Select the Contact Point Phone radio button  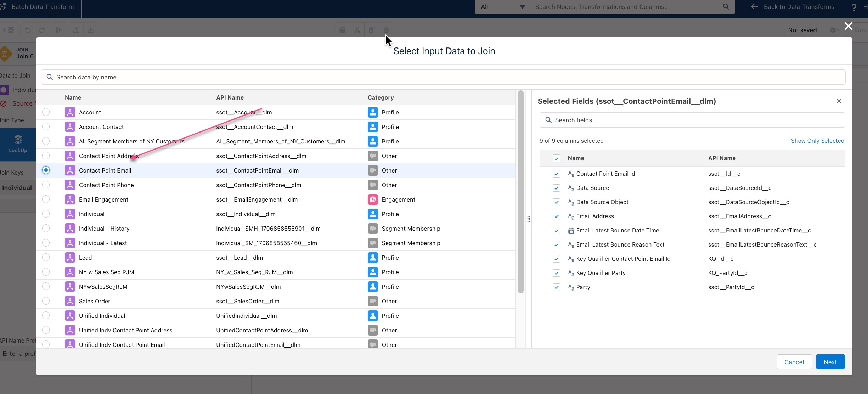46,185
